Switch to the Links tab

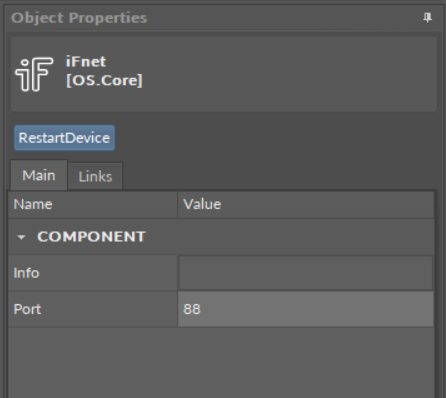95,176
